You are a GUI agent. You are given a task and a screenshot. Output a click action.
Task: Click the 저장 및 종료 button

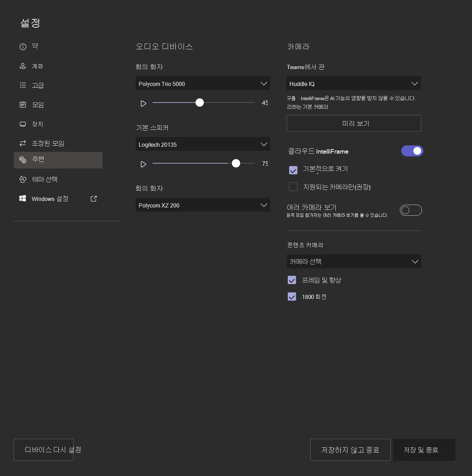(424, 450)
